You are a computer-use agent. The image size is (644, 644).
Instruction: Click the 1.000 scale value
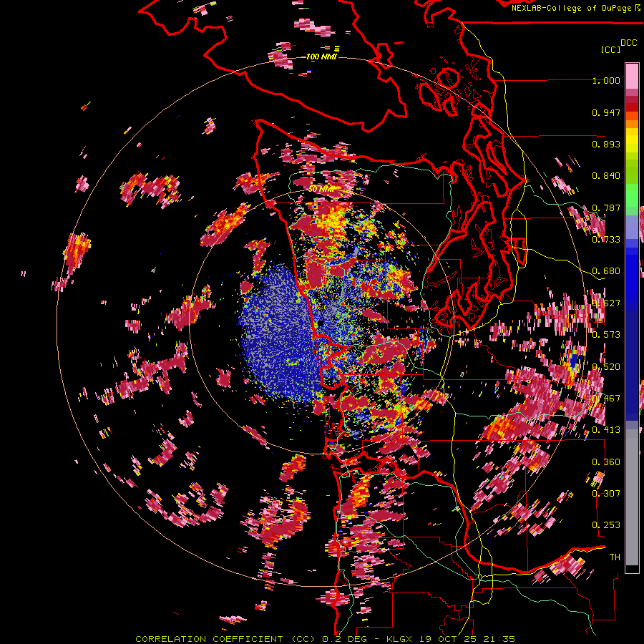point(606,80)
